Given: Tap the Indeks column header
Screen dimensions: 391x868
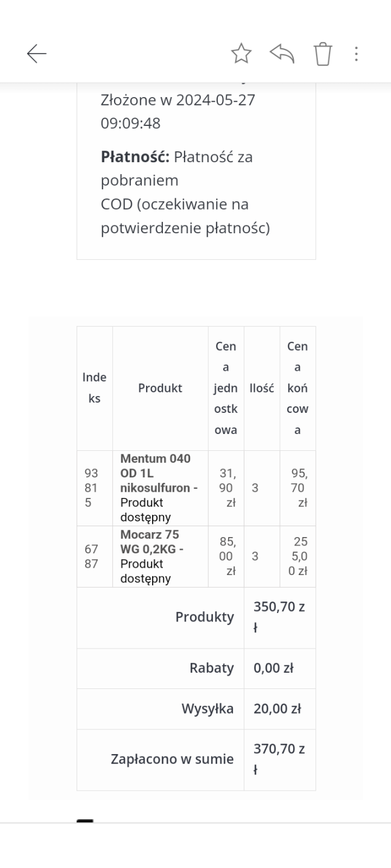Looking at the screenshot, I should point(94,388).
